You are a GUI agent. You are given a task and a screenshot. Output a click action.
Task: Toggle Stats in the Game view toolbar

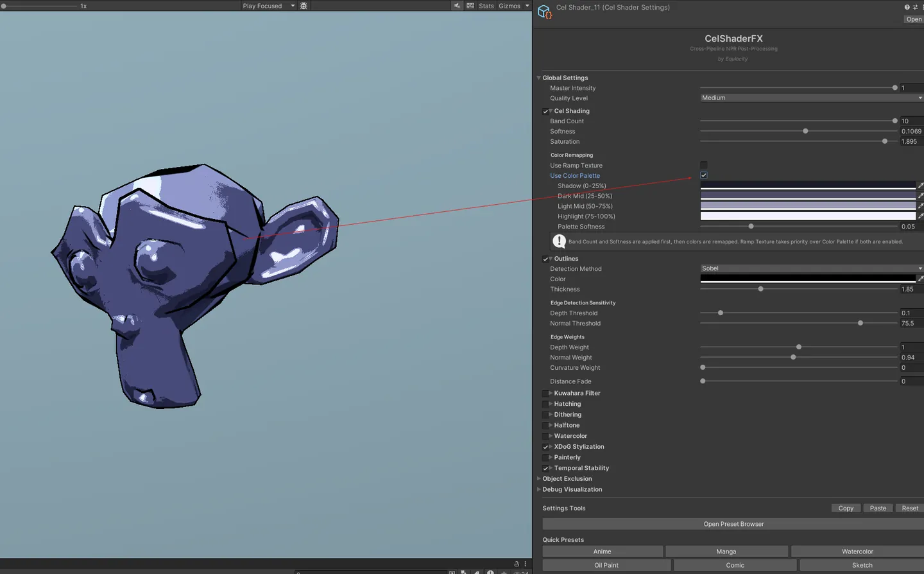pyautogui.click(x=486, y=6)
